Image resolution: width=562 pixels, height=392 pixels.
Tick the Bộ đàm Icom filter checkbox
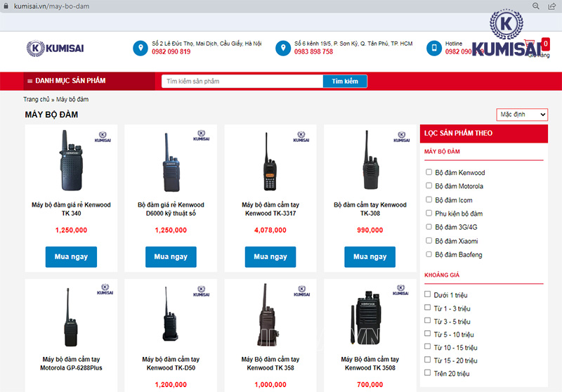pos(429,200)
